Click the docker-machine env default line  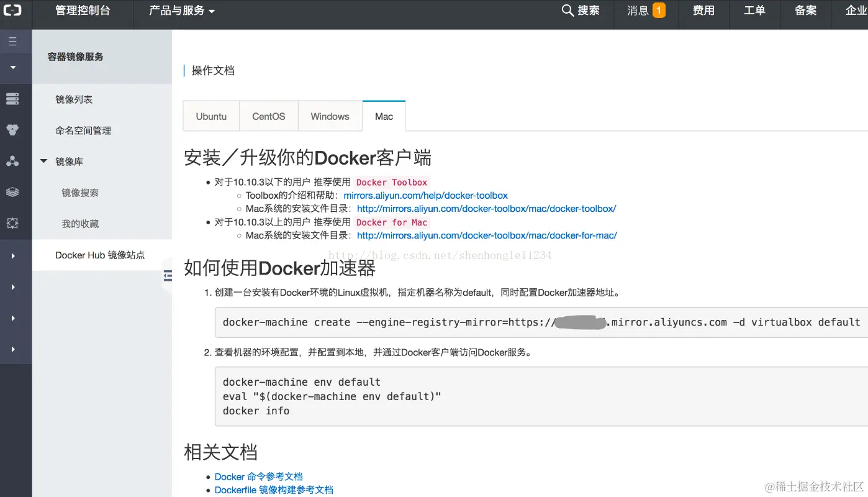(x=302, y=382)
